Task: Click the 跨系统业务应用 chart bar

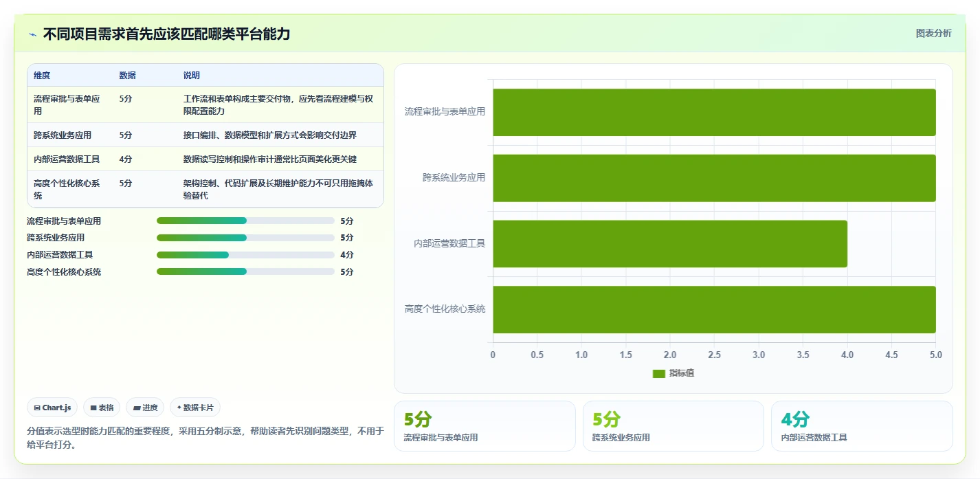Action: coord(714,178)
